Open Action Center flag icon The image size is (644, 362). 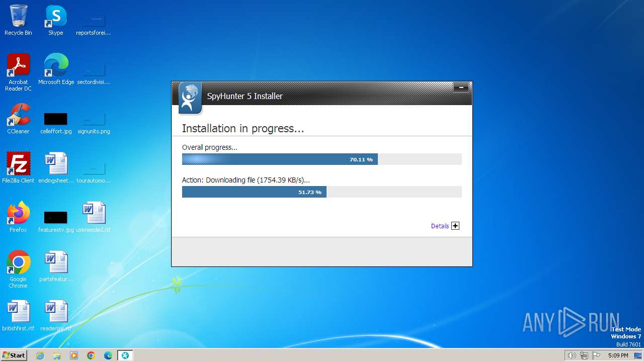pos(597,355)
